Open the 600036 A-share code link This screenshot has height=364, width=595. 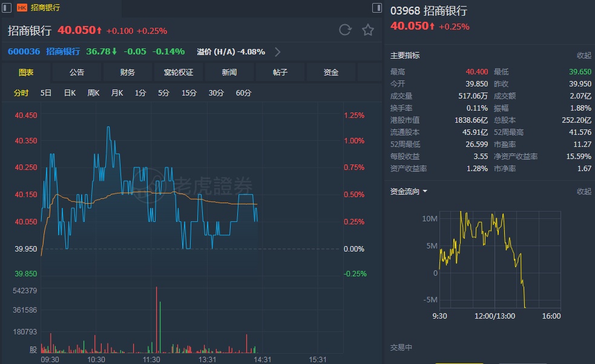24,51
